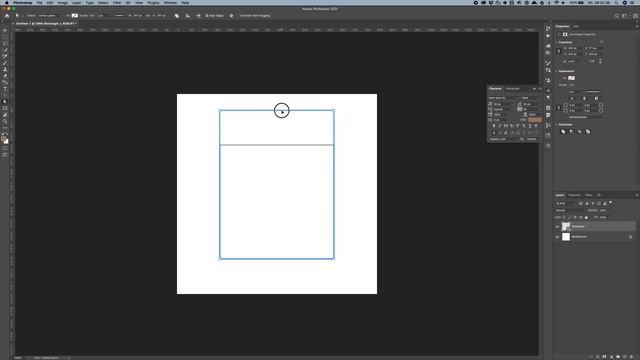The height and width of the screenshot is (360, 640).
Task: Switch to the Paragraph tab
Action: [x=513, y=89]
